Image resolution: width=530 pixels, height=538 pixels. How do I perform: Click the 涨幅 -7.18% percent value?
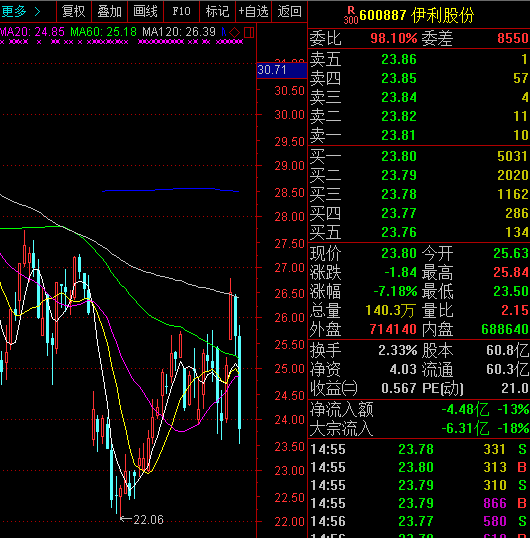coord(395,291)
